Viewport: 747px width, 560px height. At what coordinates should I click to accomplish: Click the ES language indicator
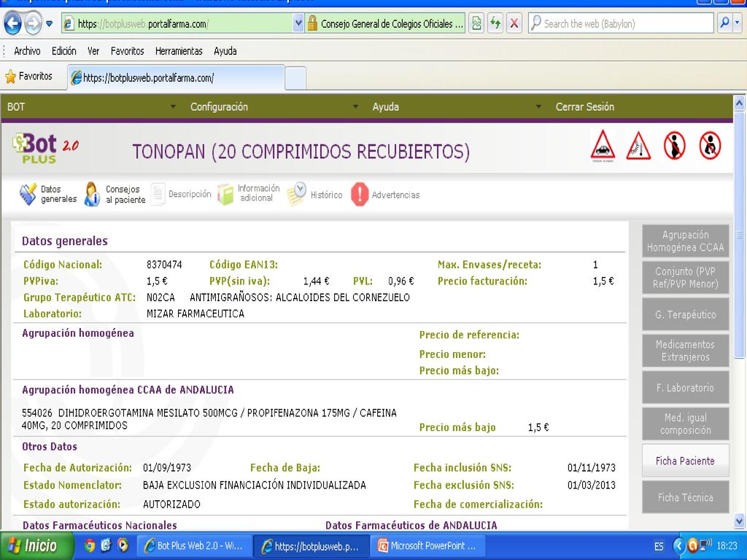(x=659, y=546)
